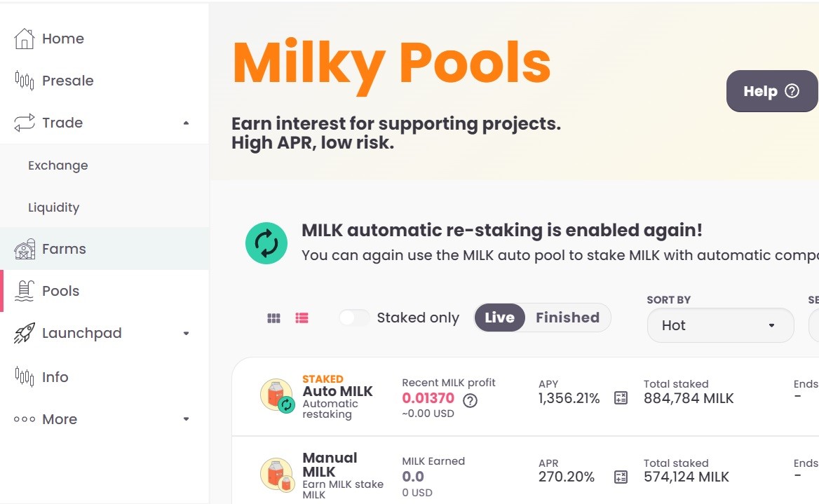This screenshot has width=819, height=504.
Task: Click the Home house icon in sidebar
Action: coord(24,39)
